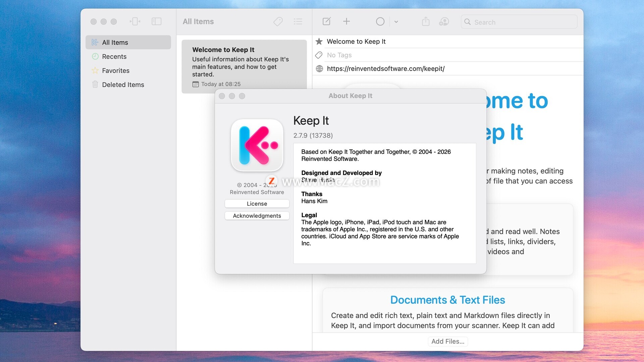
Task: Click the share icon in toolbar
Action: (426, 22)
